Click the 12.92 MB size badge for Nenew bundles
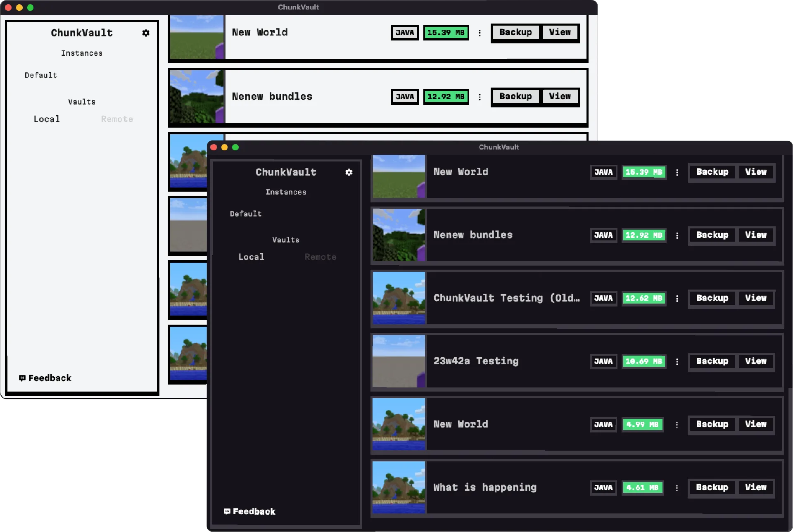 (x=644, y=235)
